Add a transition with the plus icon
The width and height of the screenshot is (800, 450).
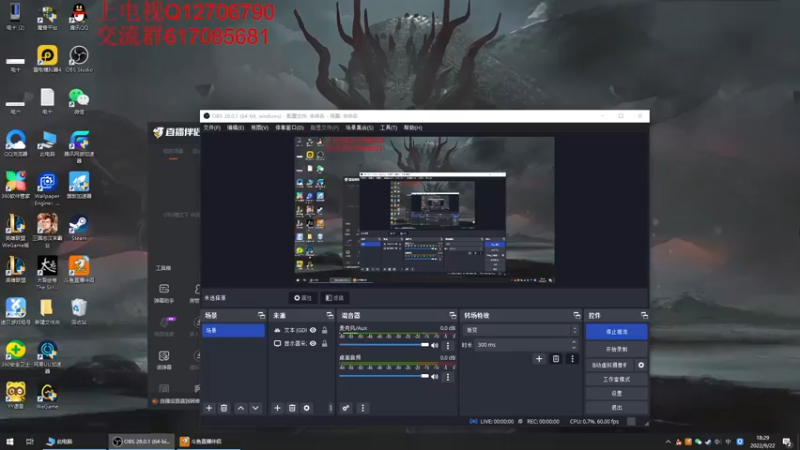tap(539, 359)
